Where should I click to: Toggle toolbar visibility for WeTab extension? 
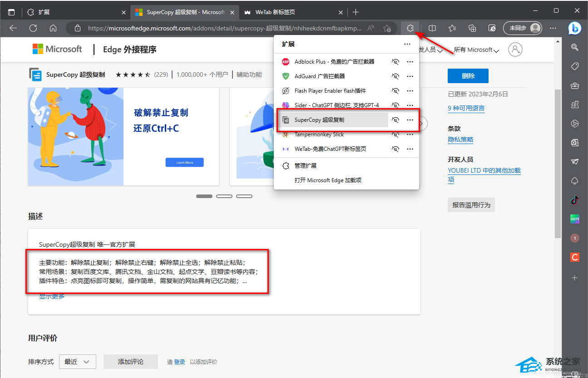[x=395, y=149]
